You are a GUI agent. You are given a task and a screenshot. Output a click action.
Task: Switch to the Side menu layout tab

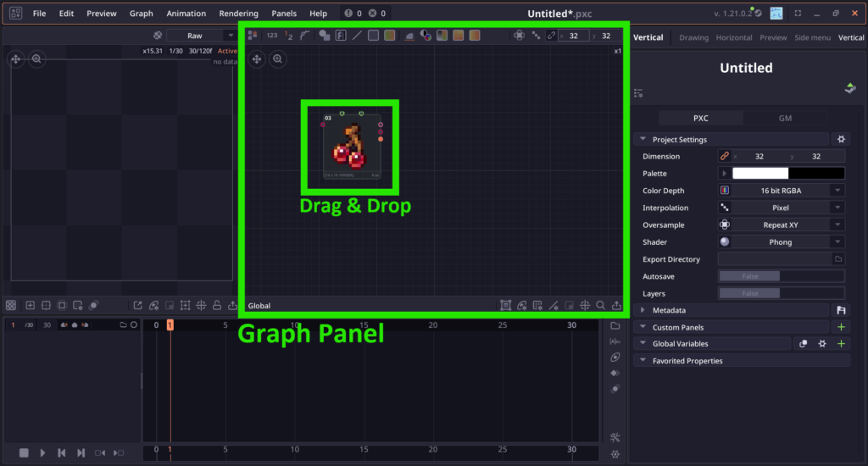pyautogui.click(x=812, y=37)
